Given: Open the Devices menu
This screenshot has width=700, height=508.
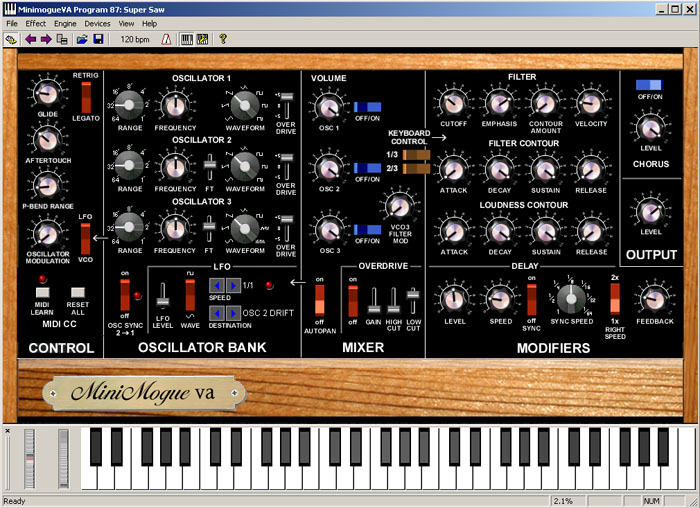Looking at the screenshot, I should point(97,24).
